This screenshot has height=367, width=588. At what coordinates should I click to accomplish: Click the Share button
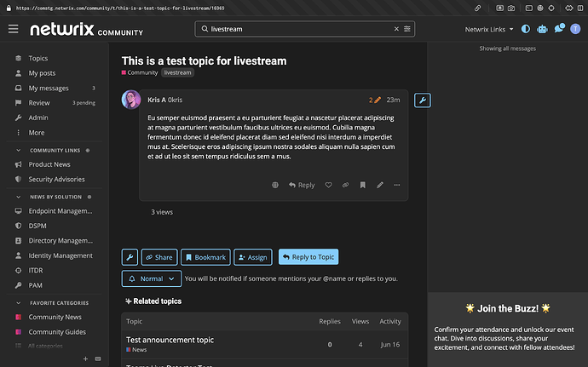pyautogui.click(x=159, y=257)
